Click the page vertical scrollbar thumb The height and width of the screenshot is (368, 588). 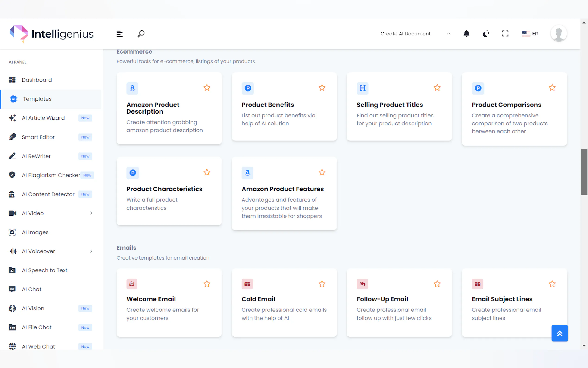tap(584, 171)
